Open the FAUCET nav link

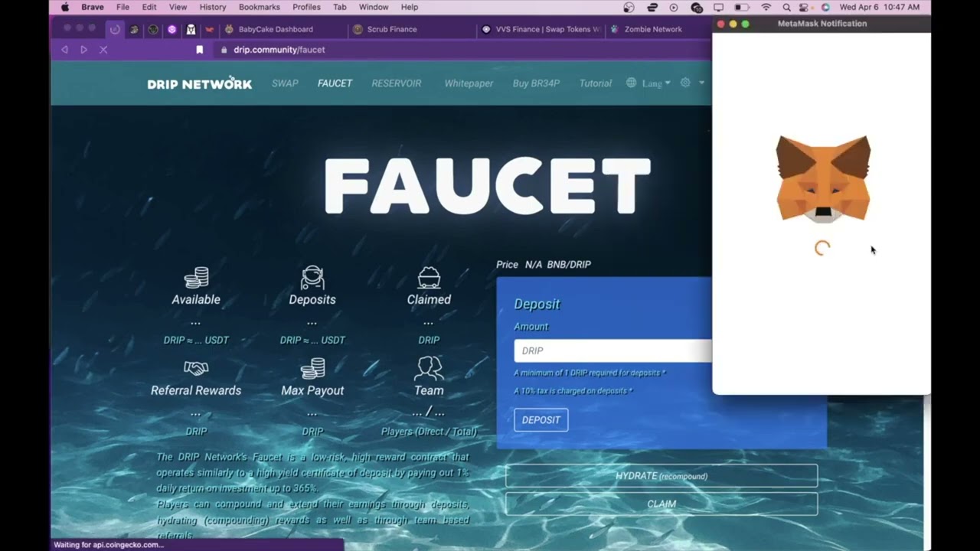(335, 83)
